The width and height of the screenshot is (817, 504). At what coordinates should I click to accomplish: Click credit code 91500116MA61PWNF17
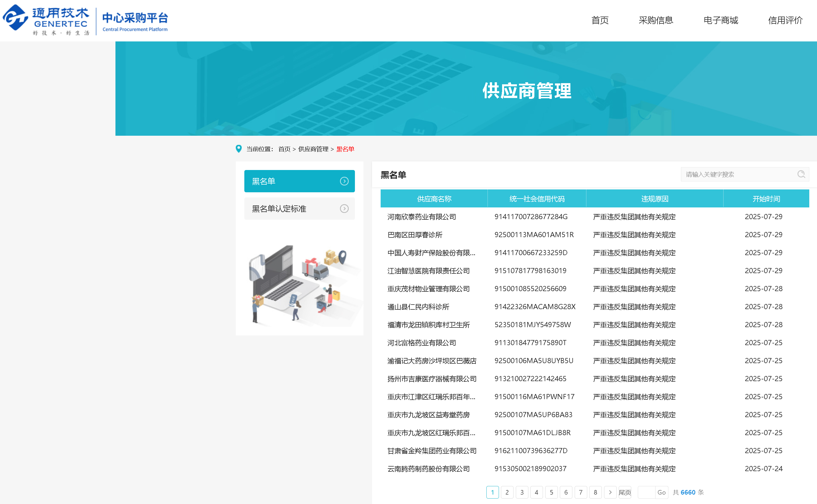pyautogui.click(x=534, y=397)
